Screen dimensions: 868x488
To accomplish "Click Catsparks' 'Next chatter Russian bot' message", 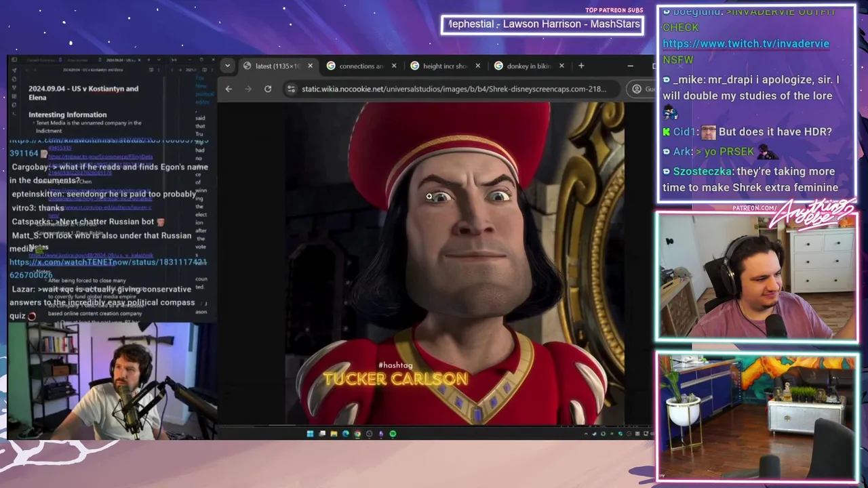I will [x=87, y=222].
